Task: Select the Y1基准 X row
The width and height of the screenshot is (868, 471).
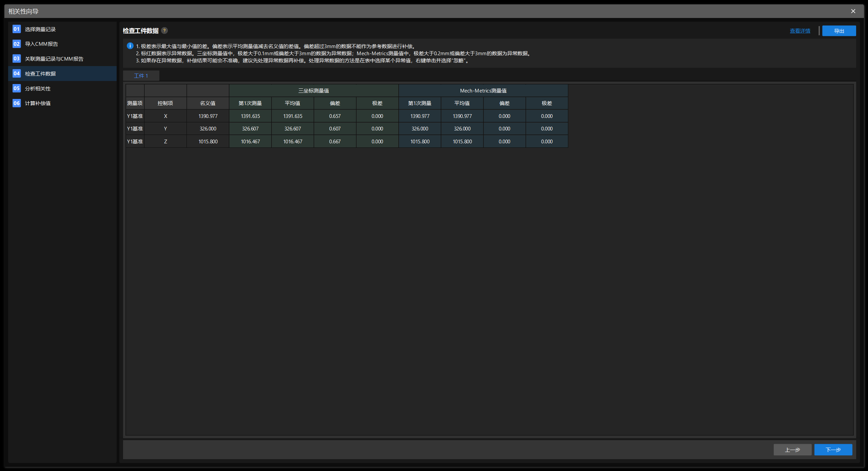Action: tap(135, 116)
